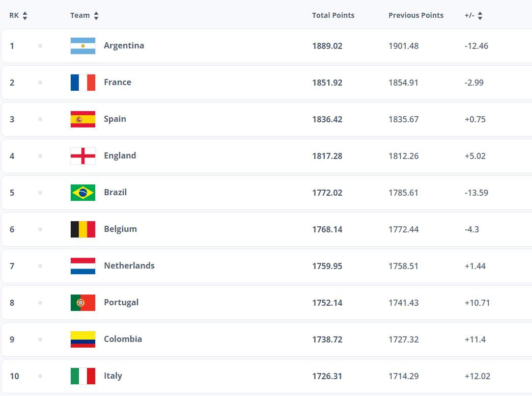532x396 pixels.
Task: Select the Previous Points column header
Action: [x=415, y=15]
